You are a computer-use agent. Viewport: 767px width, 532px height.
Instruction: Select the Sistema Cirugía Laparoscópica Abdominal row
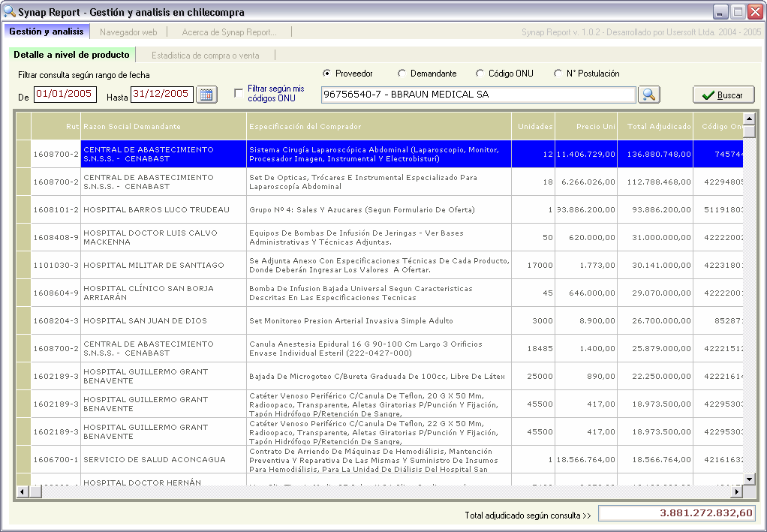[379, 154]
